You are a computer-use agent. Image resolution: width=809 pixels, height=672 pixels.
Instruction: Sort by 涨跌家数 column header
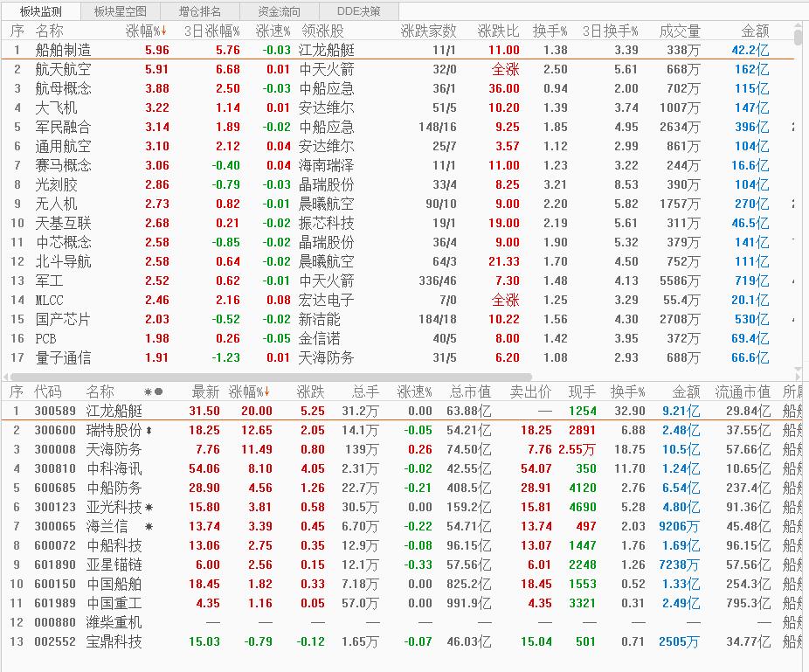click(428, 31)
